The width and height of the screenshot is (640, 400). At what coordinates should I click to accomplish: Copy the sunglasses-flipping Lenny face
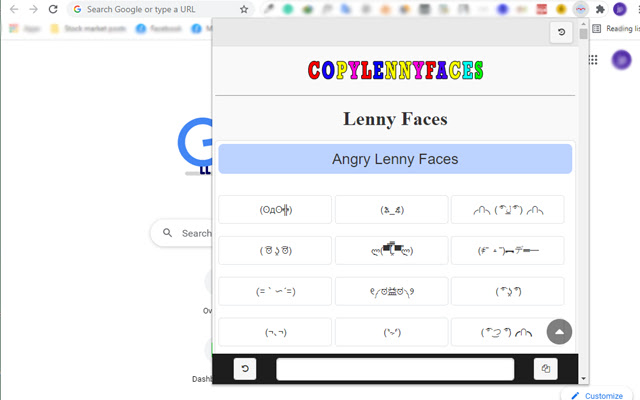click(392, 250)
